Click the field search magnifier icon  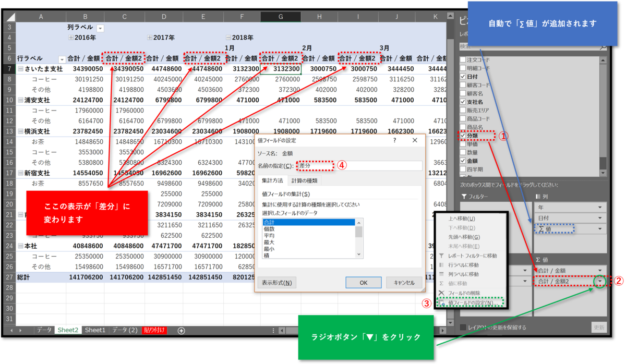603,46
